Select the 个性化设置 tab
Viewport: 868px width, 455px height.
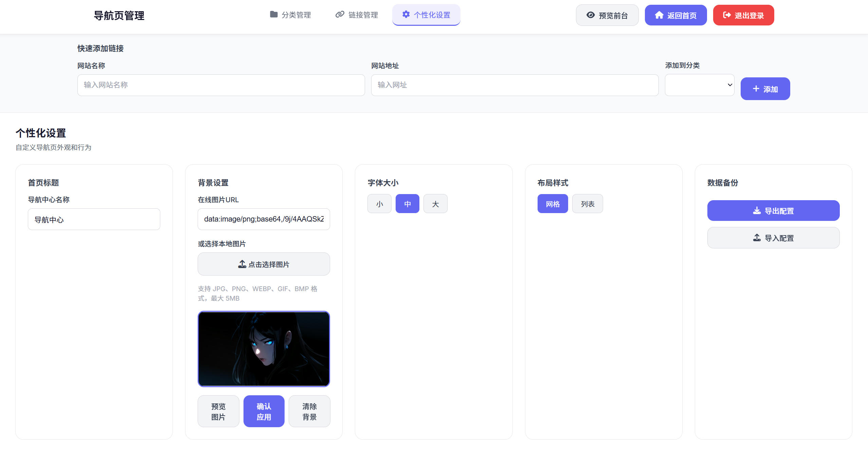(426, 15)
